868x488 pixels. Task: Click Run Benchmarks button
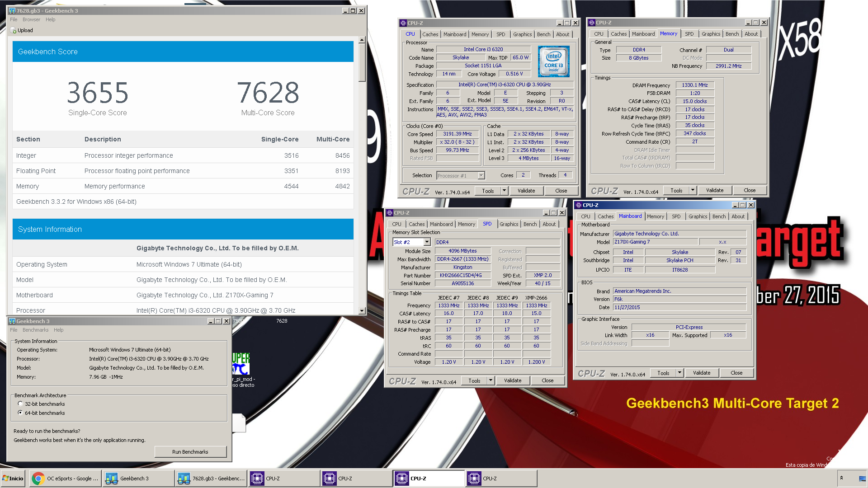pos(190,452)
